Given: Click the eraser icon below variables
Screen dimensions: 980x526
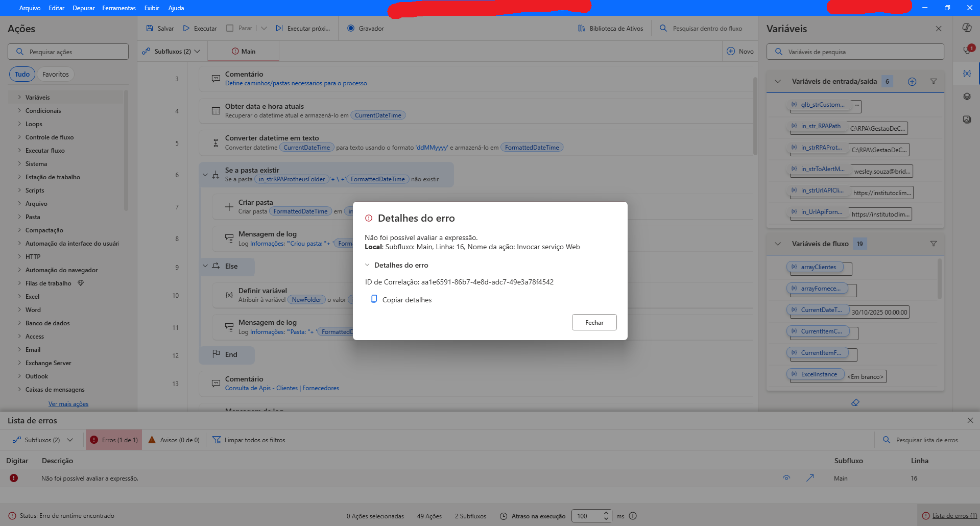Looking at the screenshot, I should coord(855,403).
